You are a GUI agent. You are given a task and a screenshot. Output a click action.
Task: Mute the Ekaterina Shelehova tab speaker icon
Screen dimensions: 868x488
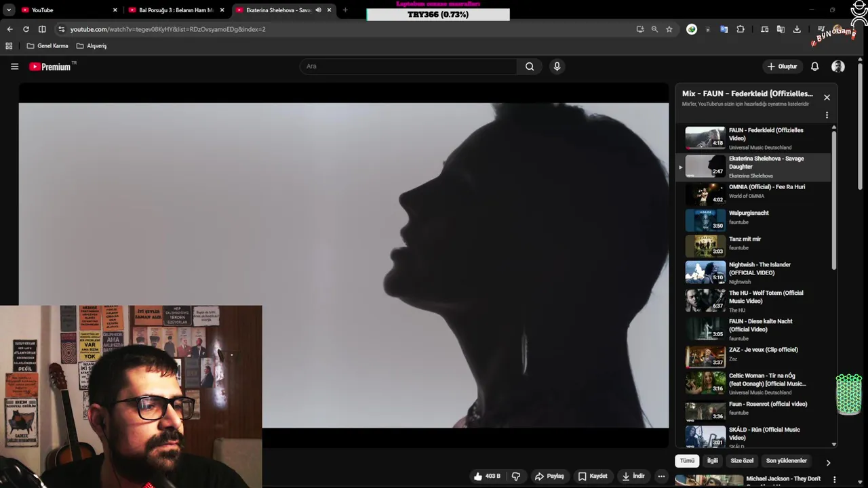pyautogui.click(x=318, y=10)
